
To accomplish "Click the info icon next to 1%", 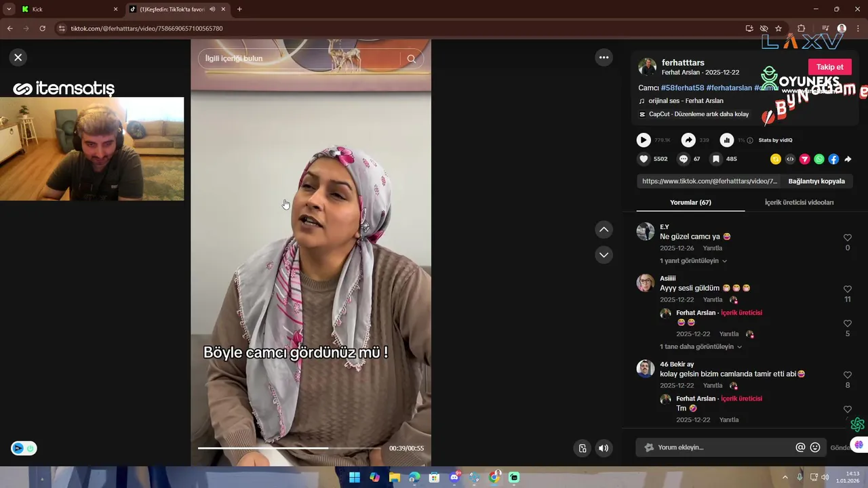I will pos(750,140).
